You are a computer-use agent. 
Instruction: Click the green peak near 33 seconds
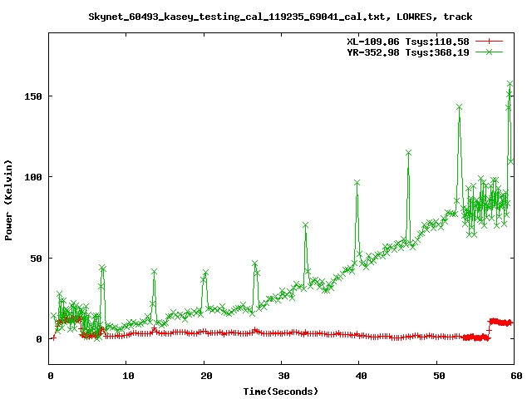tap(305, 225)
